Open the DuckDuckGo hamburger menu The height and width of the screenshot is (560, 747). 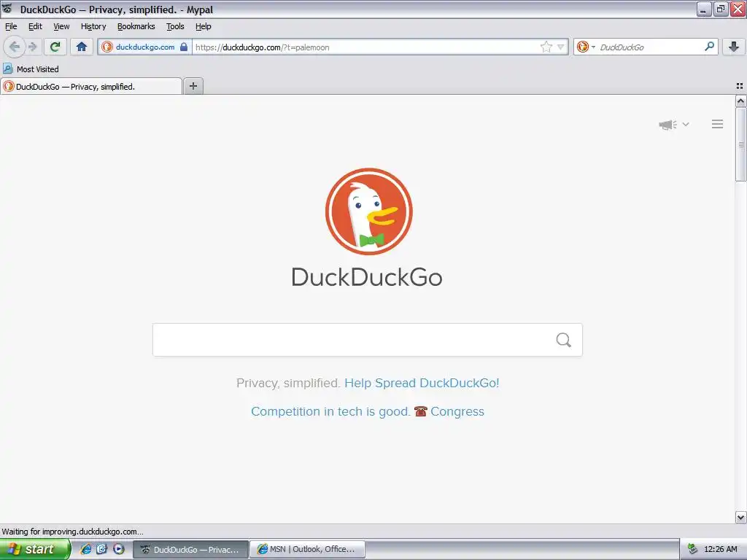[x=718, y=124]
